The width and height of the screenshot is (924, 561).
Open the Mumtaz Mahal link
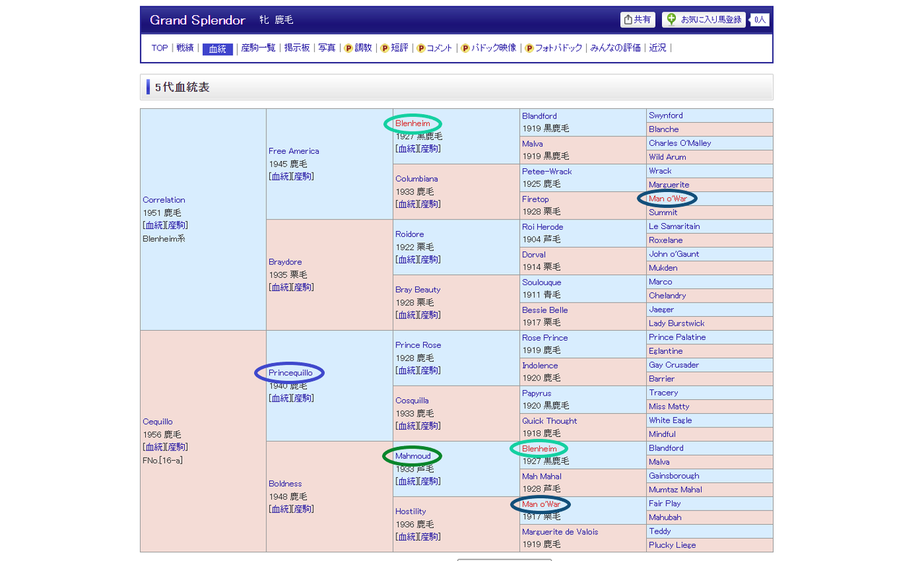tap(676, 490)
